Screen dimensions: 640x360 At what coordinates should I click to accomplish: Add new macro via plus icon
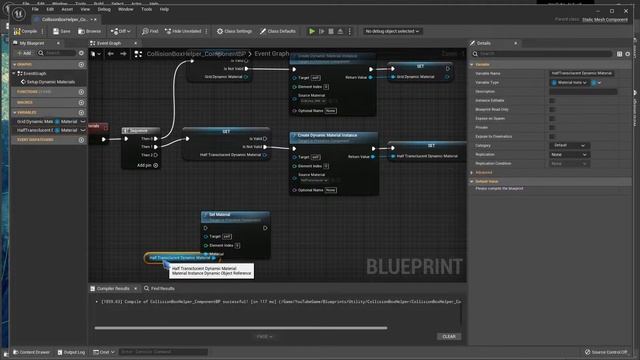pos(81,102)
